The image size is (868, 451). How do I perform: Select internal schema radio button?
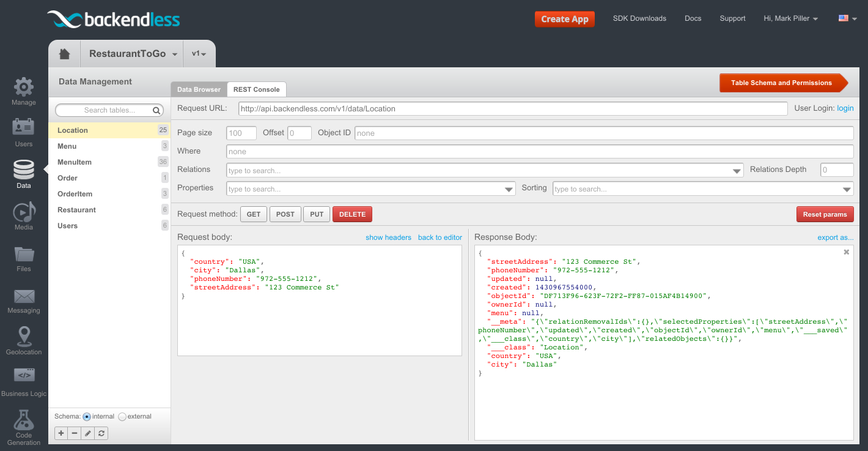coord(87,417)
